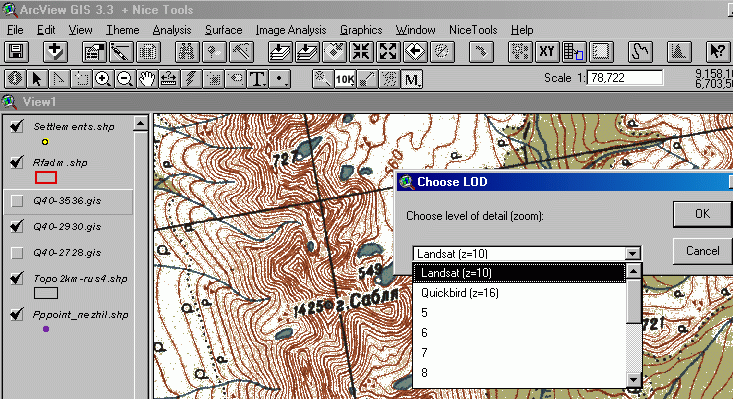Screen dimensions: 733x399
Task: Uncheck the Settlements.shp theme checkbox
Action: (x=17, y=126)
